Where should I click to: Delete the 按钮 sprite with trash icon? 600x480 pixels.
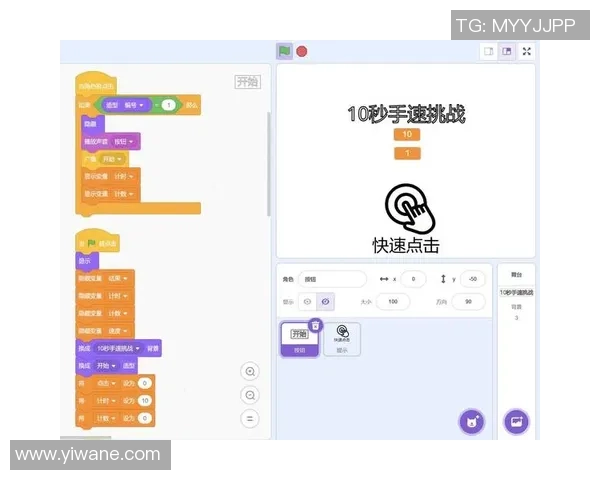(315, 326)
